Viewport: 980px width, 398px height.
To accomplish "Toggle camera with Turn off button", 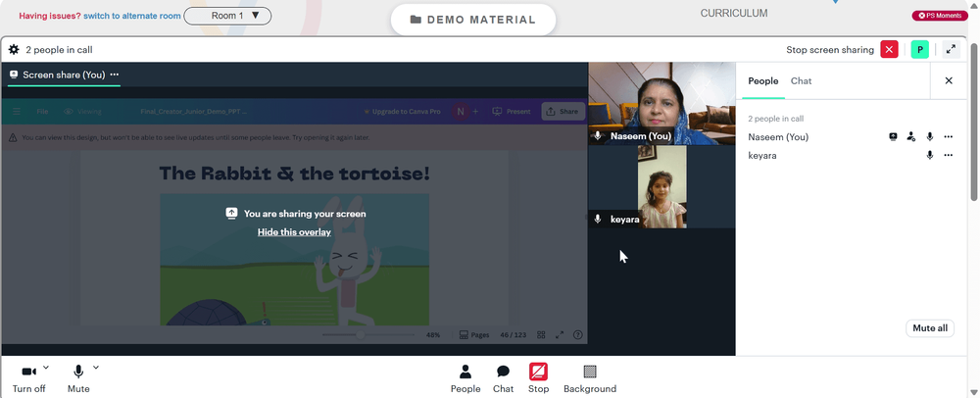I will pos(28,378).
